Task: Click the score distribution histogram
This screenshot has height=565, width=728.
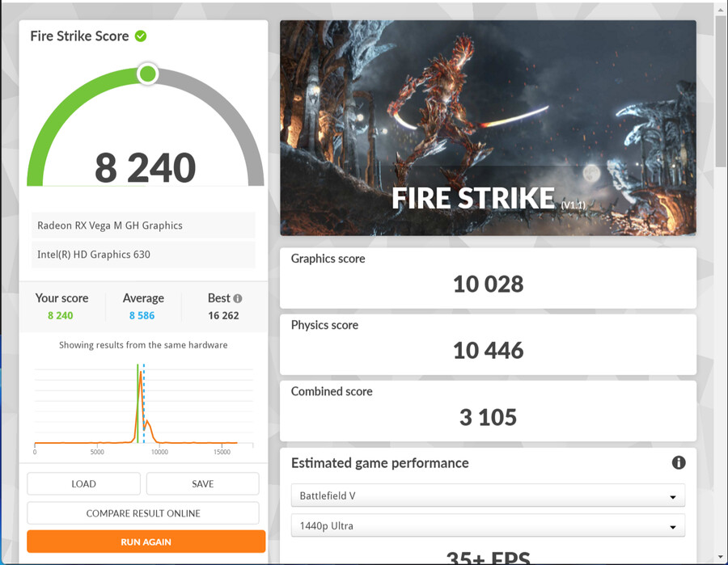Action: pyautogui.click(x=142, y=404)
